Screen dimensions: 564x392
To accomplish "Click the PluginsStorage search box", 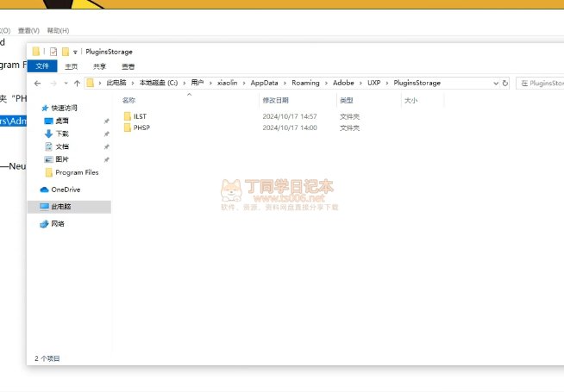I will [x=540, y=83].
